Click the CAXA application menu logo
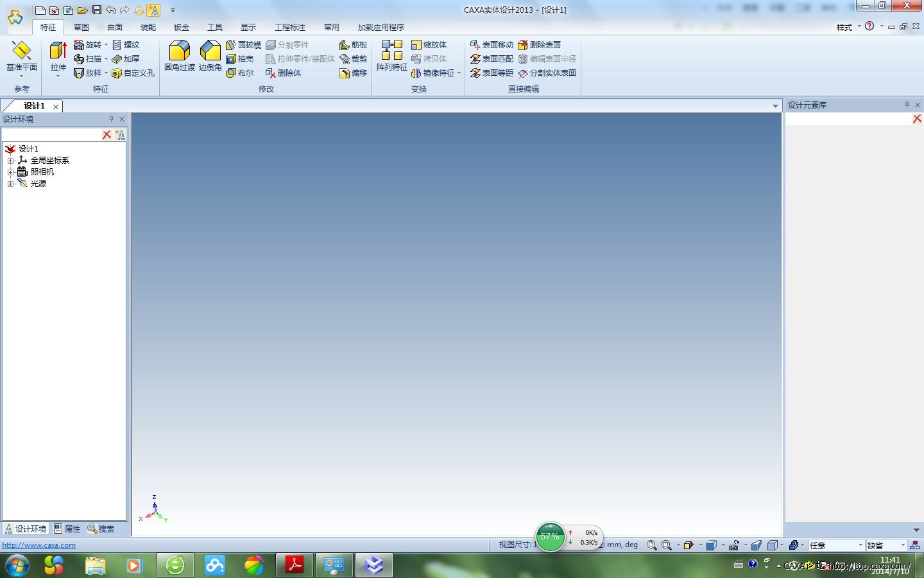 (x=15, y=17)
